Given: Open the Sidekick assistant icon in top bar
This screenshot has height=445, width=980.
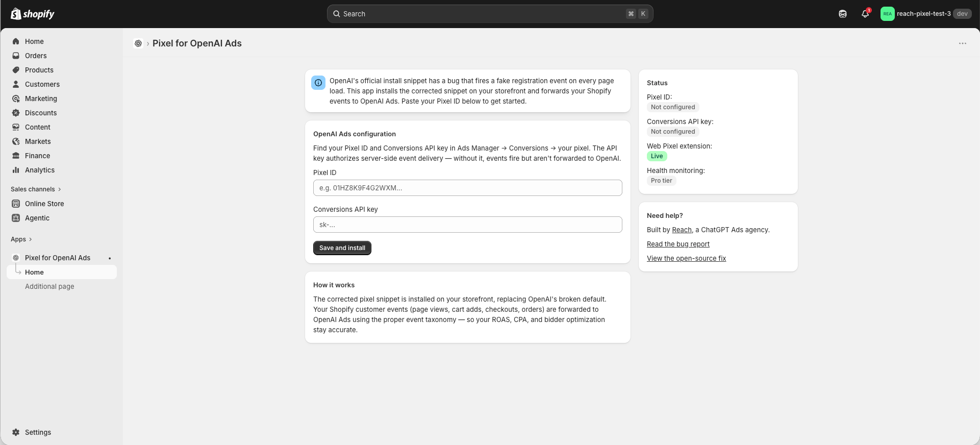Looking at the screenshot, I should tap(843, 14).
